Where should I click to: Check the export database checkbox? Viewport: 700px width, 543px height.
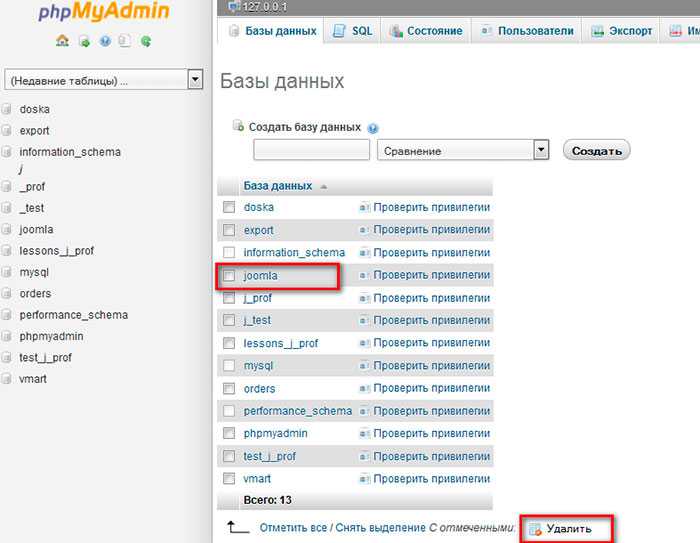click(x=229, y=230)
